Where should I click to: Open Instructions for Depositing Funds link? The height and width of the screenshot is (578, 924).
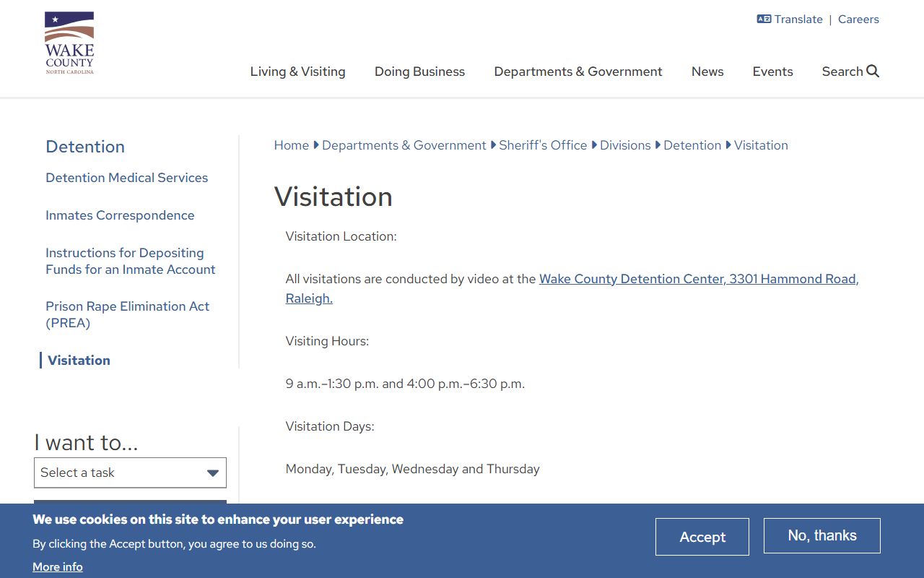pyautogui.click(x=131, y=261)
